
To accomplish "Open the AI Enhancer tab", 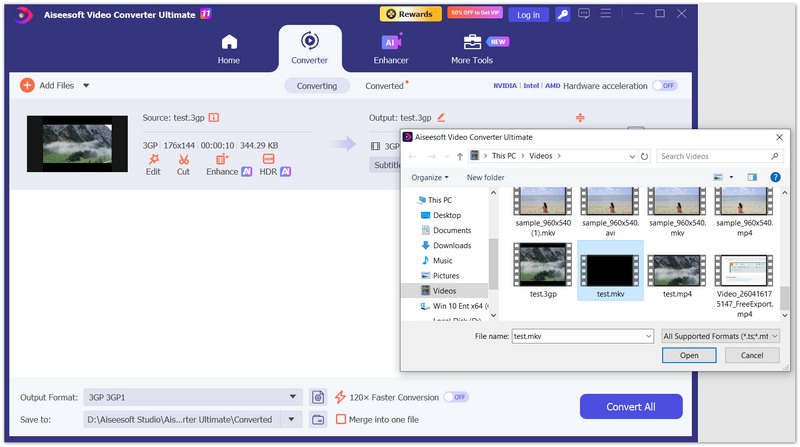I will coord(391,49).
